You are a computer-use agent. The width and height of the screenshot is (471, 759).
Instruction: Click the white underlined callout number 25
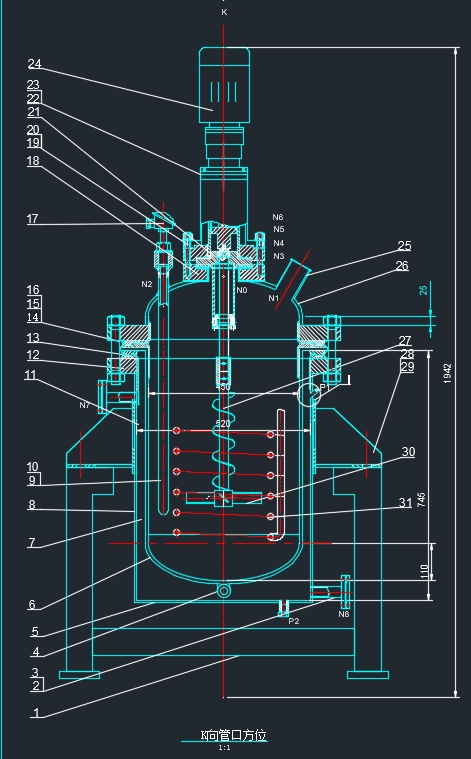[405, 246]
